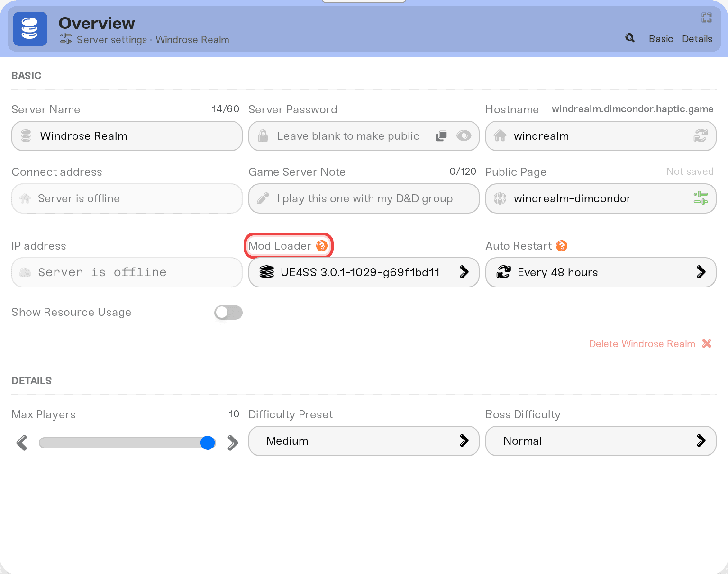Toggle the Show Resource Usage switch
The image size is (728, 574).
[x=228, y=313]
